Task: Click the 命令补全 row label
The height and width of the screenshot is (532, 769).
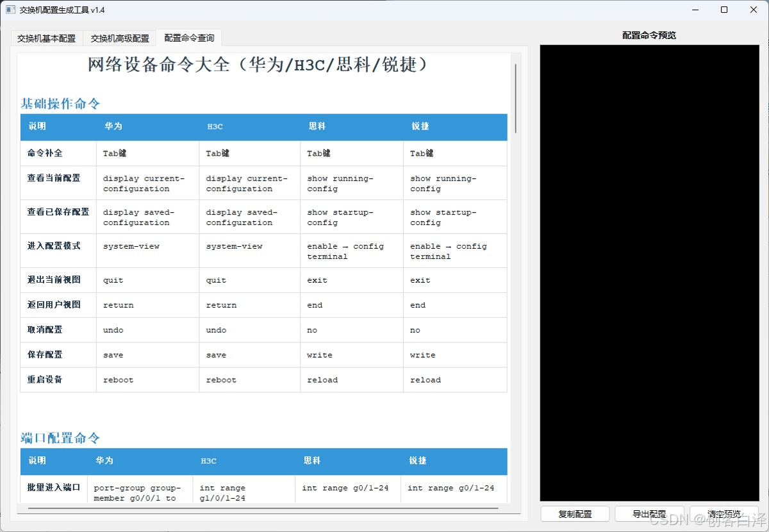Action: click(45, 153)
